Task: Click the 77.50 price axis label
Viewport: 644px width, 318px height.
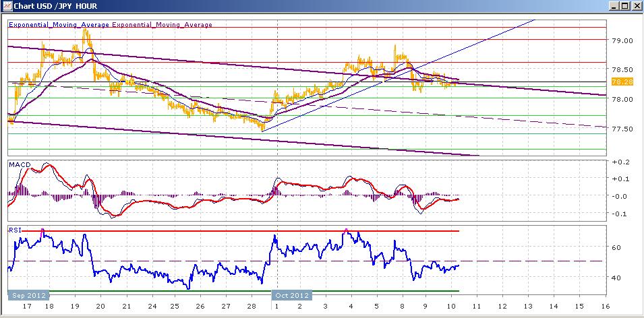Action: [x=621, y=129]
